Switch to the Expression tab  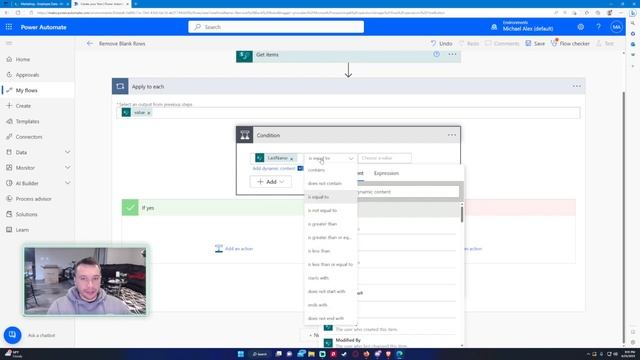[x=386, y=173]
